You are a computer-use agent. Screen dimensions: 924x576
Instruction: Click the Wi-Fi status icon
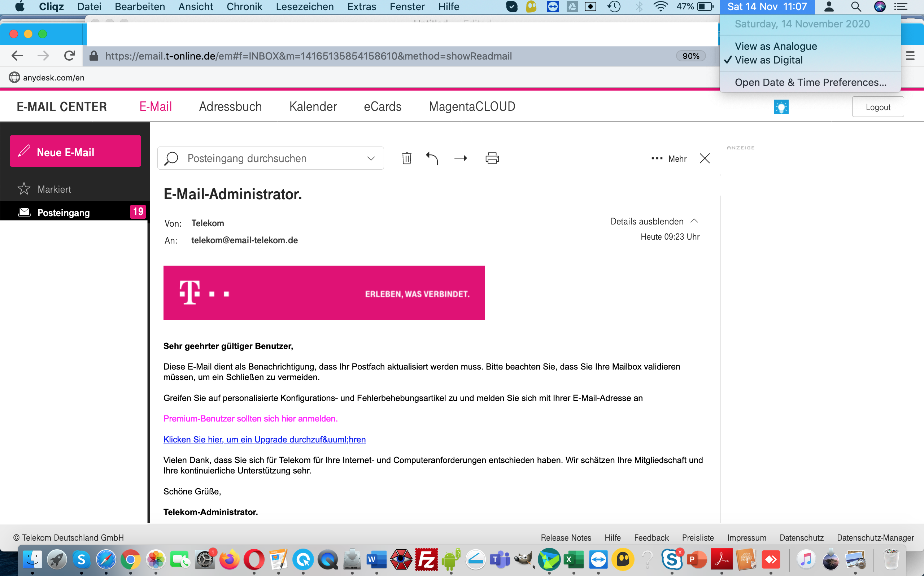point(660,6)
